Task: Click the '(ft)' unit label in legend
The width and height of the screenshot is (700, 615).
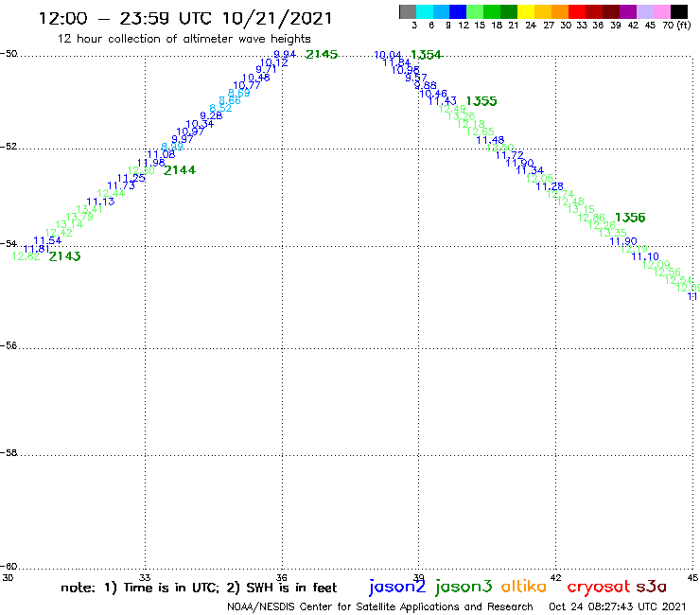Action: [684, 26]
